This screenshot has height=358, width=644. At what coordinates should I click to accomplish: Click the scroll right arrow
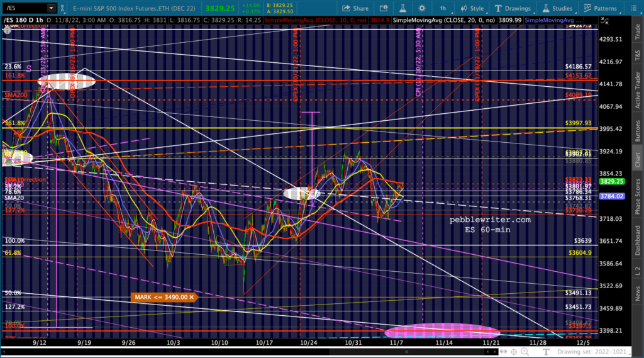(x=494, y=352)
